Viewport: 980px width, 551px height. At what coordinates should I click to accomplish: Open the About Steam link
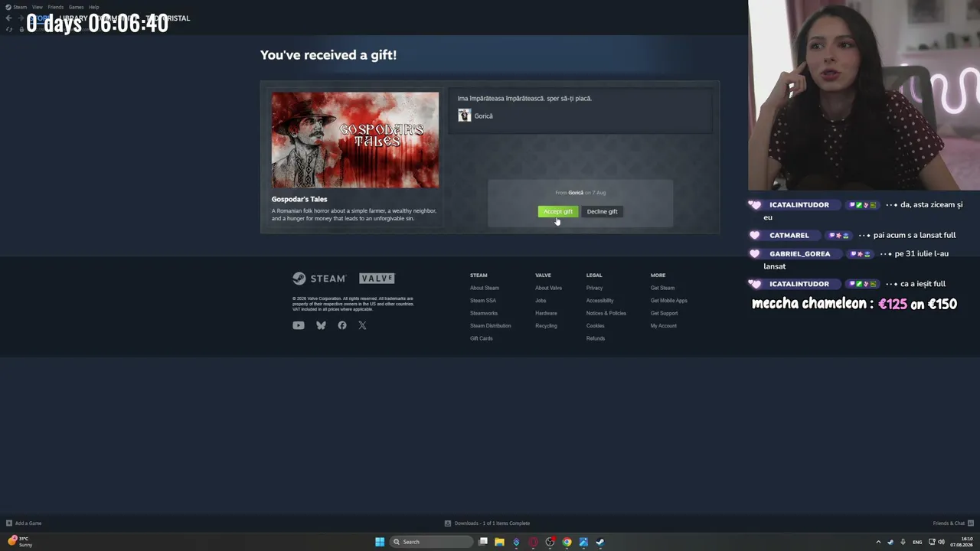coord(485,288)
